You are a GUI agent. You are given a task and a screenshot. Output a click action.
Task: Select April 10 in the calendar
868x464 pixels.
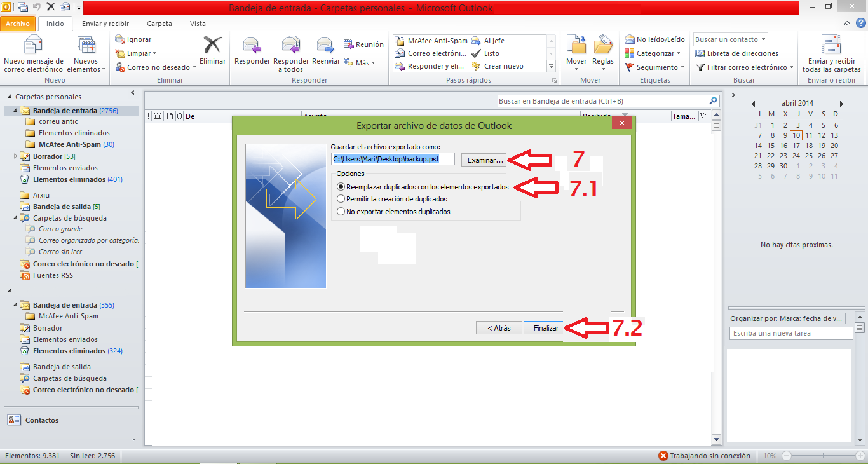tap(796, 135)
